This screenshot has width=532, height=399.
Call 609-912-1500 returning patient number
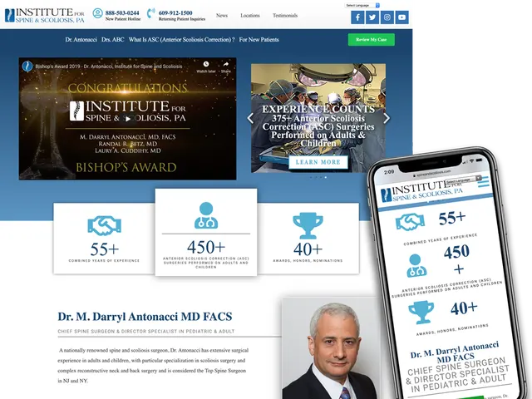pyautogui.click(x=175, y=13)
